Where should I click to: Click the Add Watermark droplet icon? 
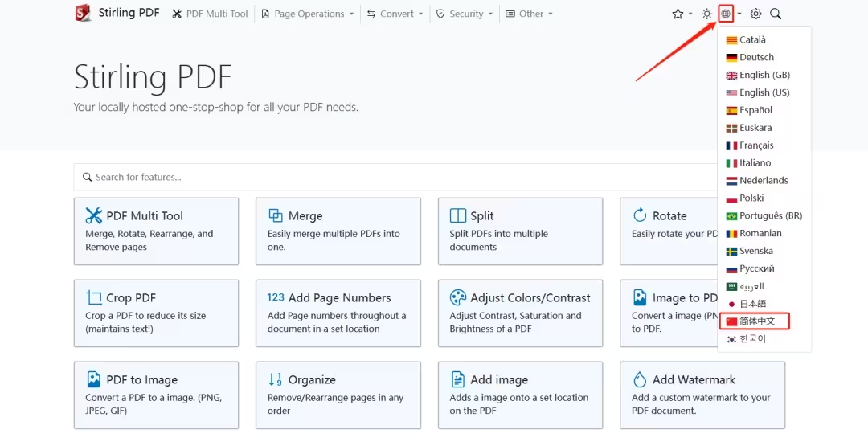point(640,379)
